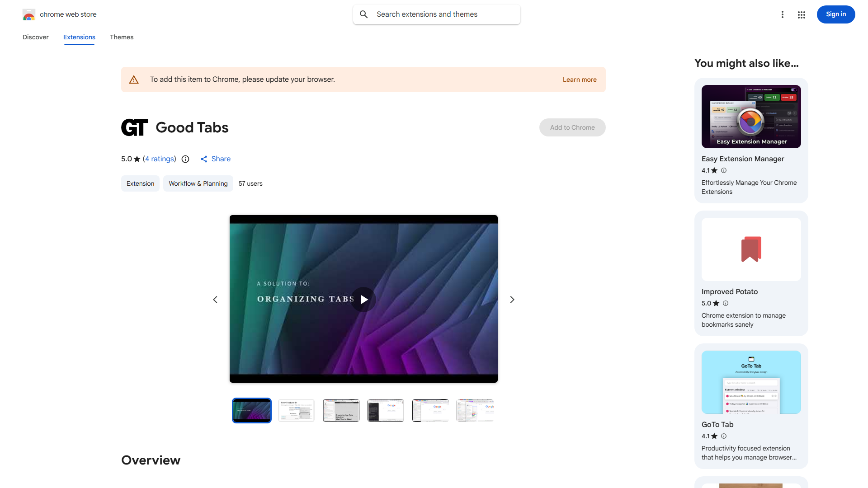Play the Good Tabs promo video
This screenshot has width=868, height=488.
coord(363,299)
